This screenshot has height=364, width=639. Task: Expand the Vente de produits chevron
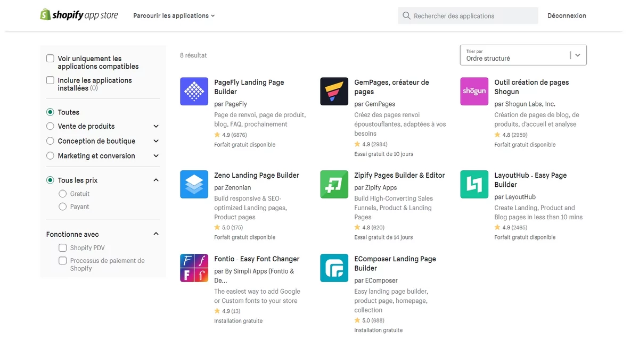156,127
